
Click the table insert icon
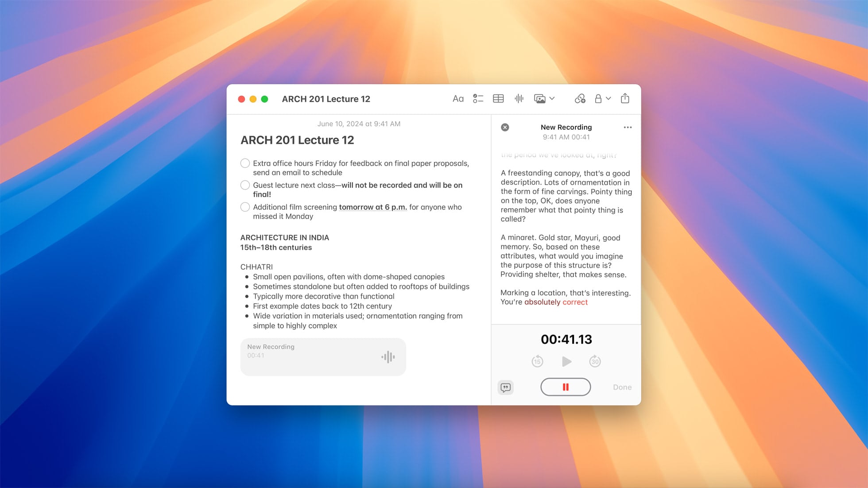pos(498,98)
